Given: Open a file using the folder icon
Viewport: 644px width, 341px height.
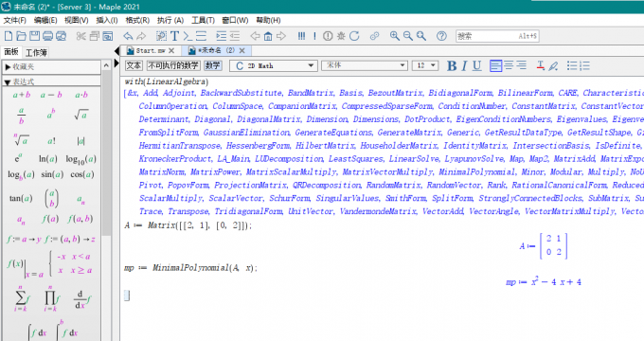Looking at the screenshot, I should coord(22,36).
